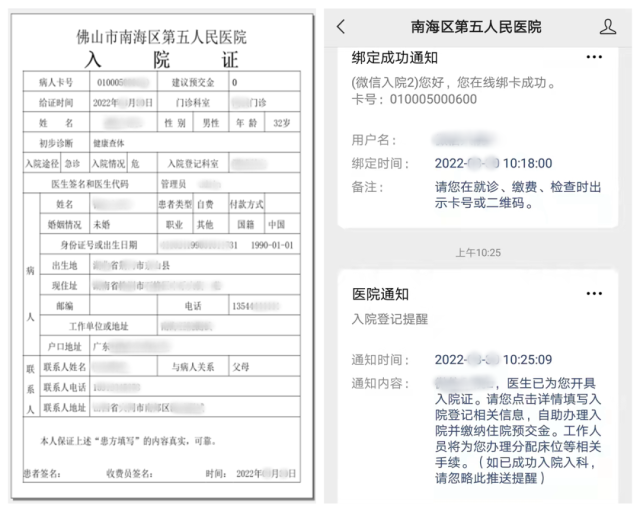Click the 建议预交金 label cell
The width and height of the screenshot is (640, 512).
click(x=193, y=82)
